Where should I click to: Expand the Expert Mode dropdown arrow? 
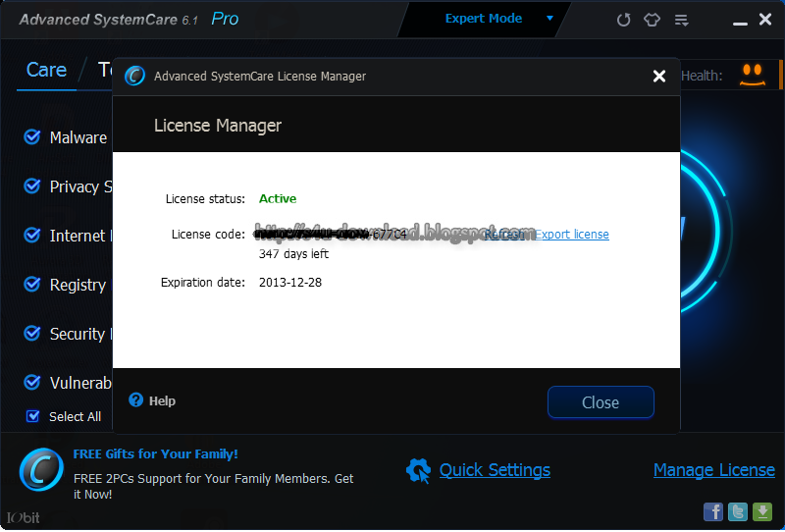point(549,19)
